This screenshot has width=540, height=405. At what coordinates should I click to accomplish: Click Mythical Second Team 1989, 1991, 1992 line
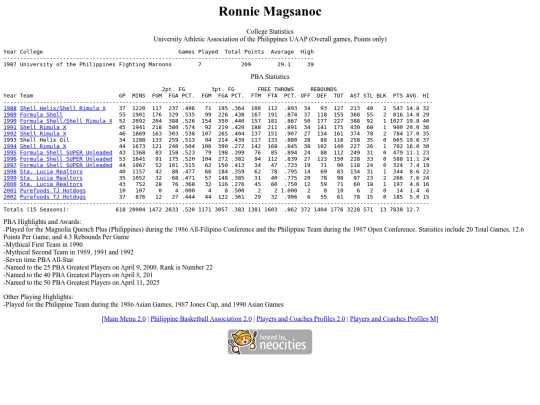[x=68, y=252]
